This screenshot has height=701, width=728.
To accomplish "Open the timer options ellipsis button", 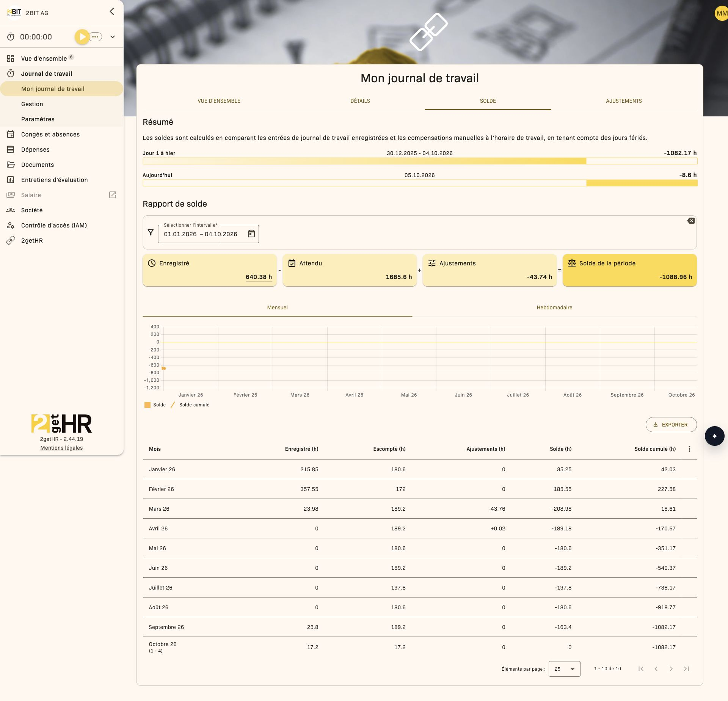I will pos(95,37).
